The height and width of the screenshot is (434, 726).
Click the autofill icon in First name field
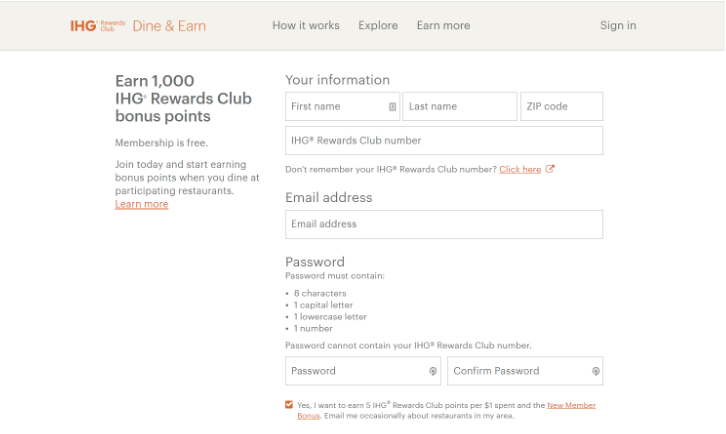pos(392,107)
